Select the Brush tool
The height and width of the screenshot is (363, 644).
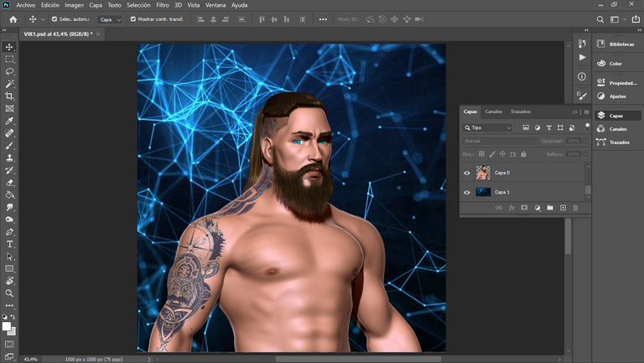[x=9, y=145]
